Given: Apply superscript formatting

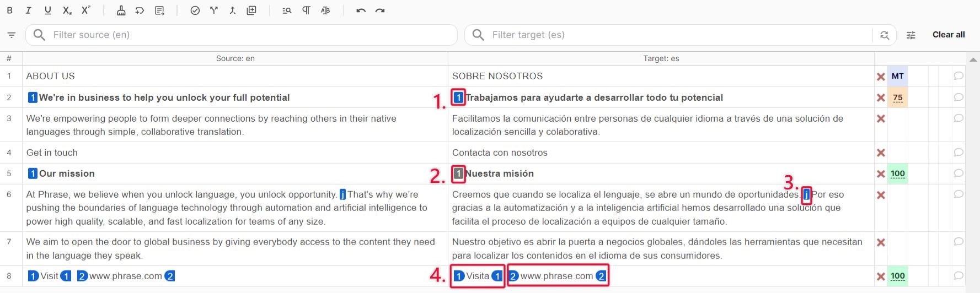Looking at the screenshot, I should (86, 10).
